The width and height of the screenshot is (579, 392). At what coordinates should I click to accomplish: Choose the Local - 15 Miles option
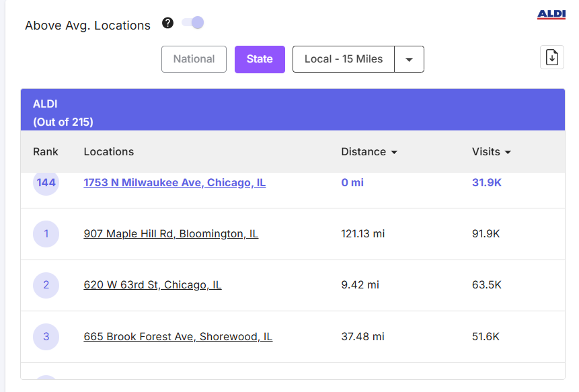tap(344, 59)
